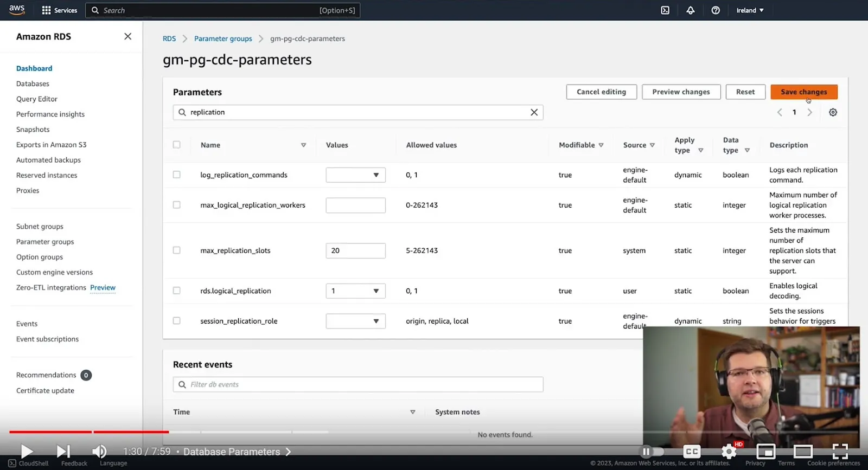Open table preferences gear icon
The height and width of the screenshot is (470, 868).
833,112
